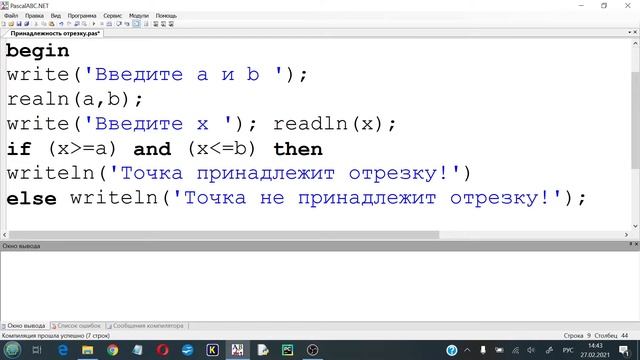Open the Модули menu
This screenshot has width=640, height=360.
139,16
